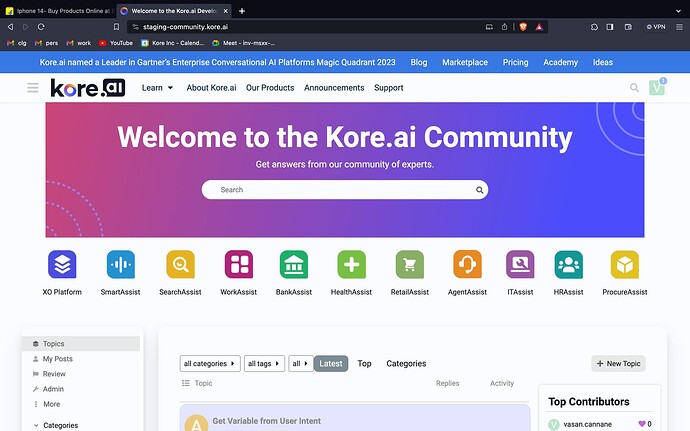Select Topics in the sidebar
Viewport: 690px width, 431px height.
click(x=81, y=344)
